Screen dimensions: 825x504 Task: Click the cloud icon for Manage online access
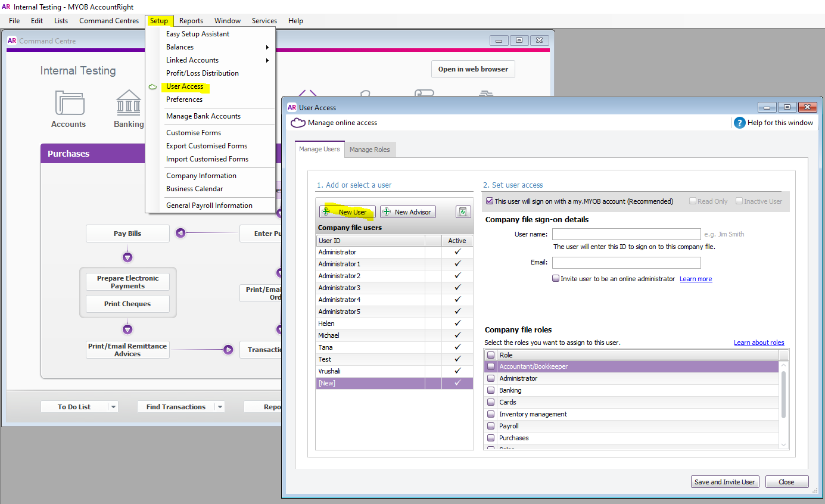pos(297,123)
